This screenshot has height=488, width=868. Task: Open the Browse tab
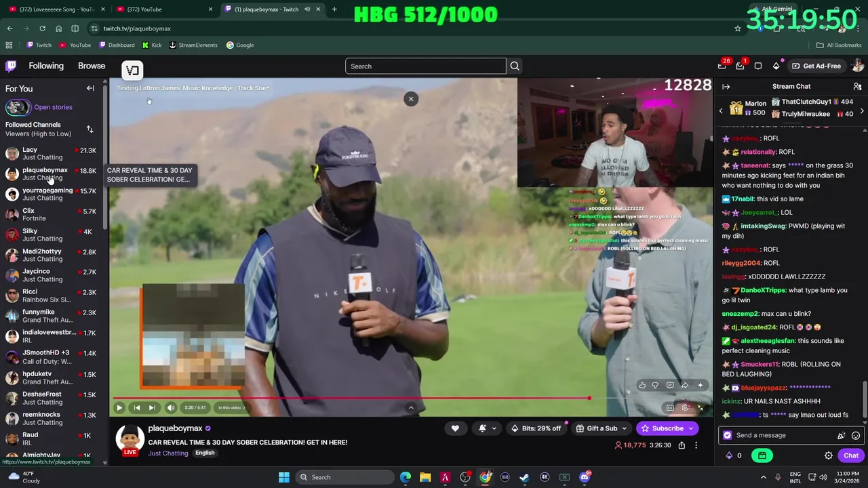pos(92,66)
